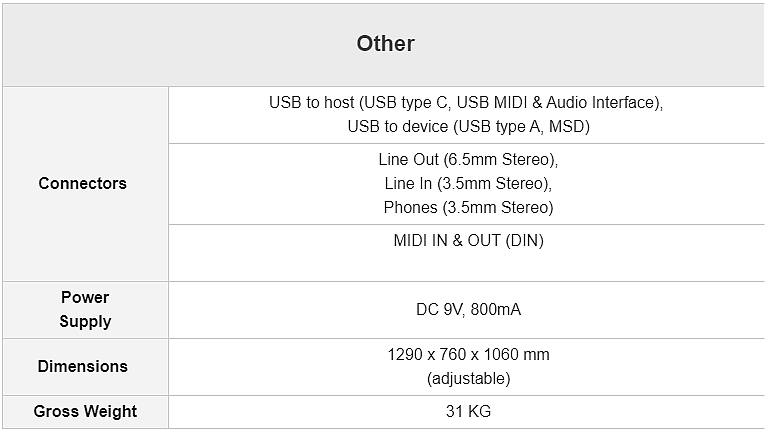
Task: Click the "(adjustable)" note text
Action: point(468,379)
